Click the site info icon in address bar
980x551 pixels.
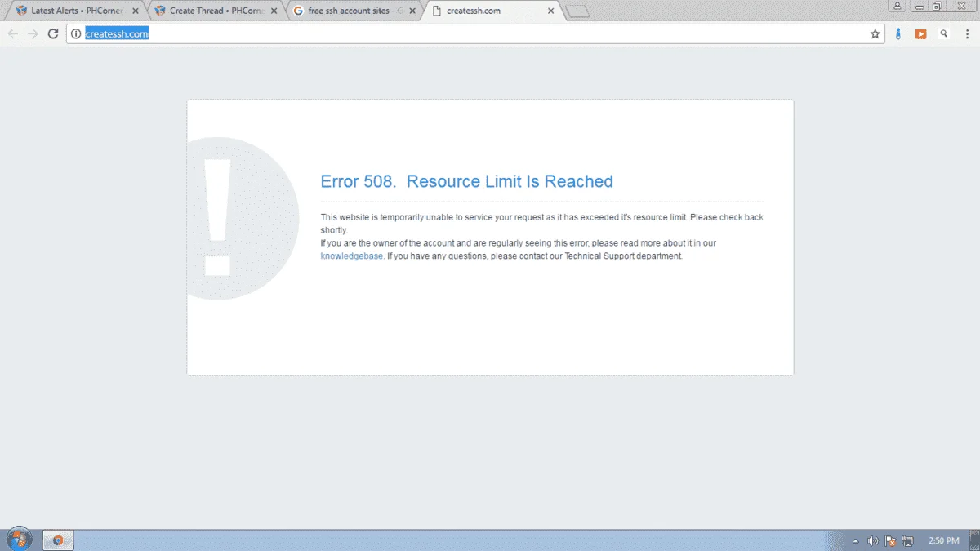[76, 33]
